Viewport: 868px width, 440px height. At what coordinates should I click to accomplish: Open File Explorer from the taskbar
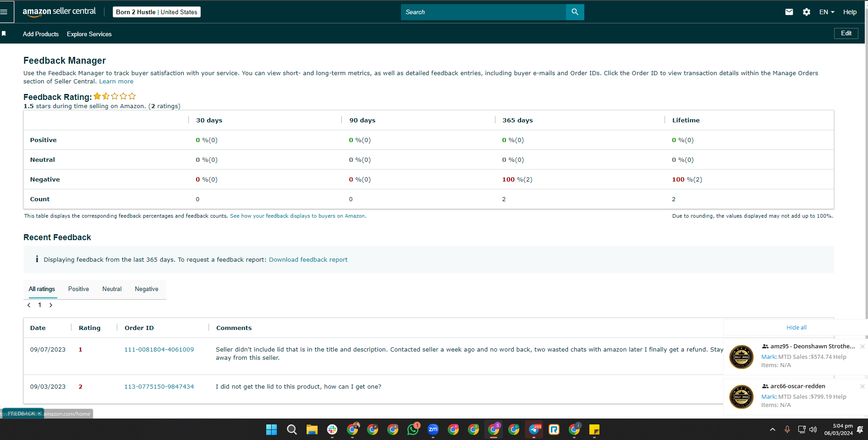[x=312, y=429]
